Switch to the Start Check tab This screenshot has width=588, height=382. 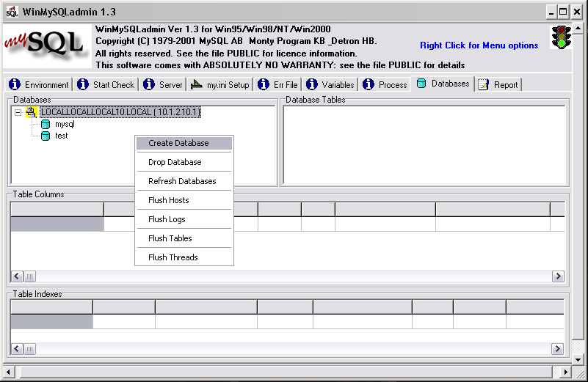click(x=106, y=85)
